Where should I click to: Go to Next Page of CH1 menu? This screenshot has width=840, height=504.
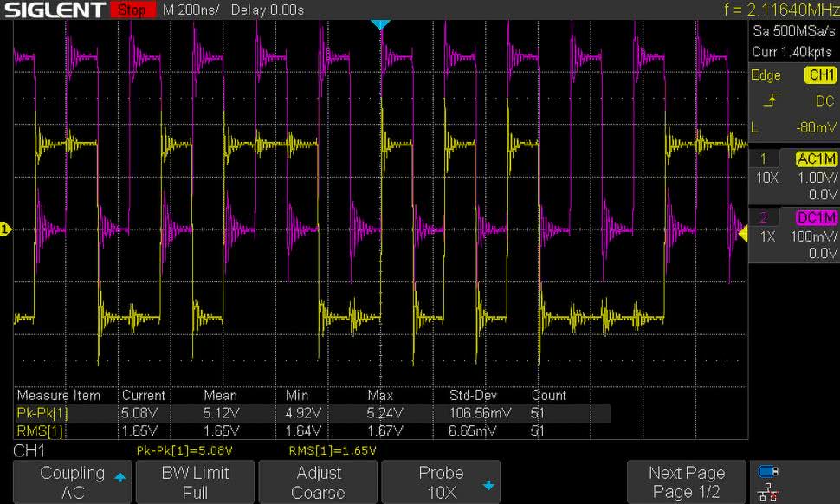point(686,482)
